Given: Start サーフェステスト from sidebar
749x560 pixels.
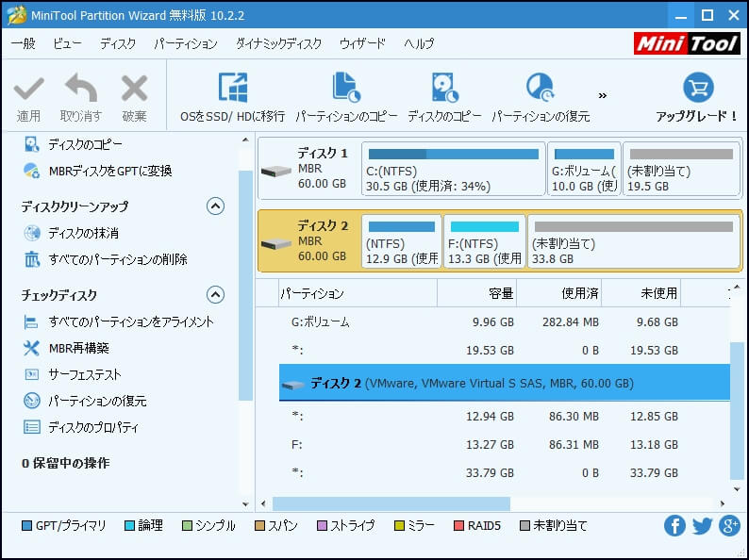Looking at the screenshot, I should pyautogui.click(x=72, y=374).
